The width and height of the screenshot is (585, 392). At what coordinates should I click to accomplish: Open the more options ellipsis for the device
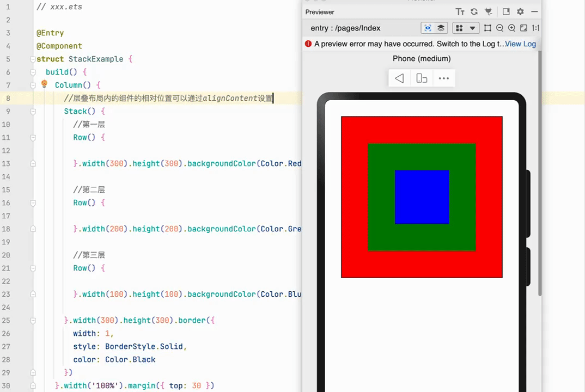click(x=443, y=78)
